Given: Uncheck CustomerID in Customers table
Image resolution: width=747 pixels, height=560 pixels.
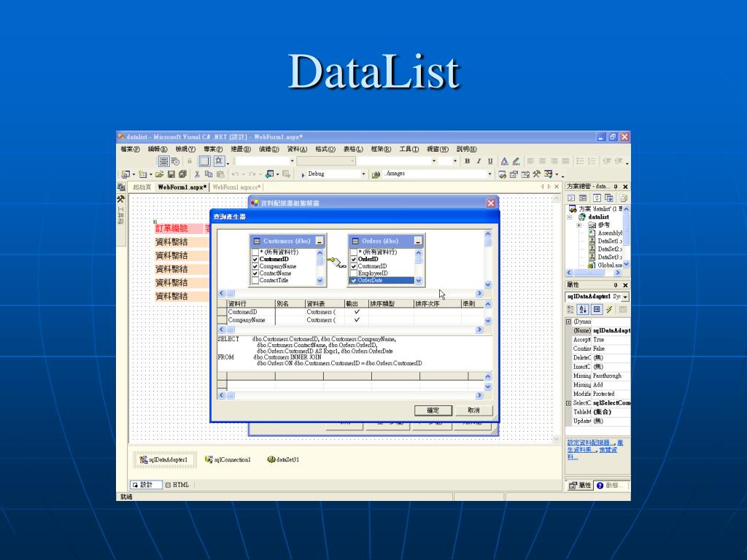Looking at the screenshot, I should 255,259.
